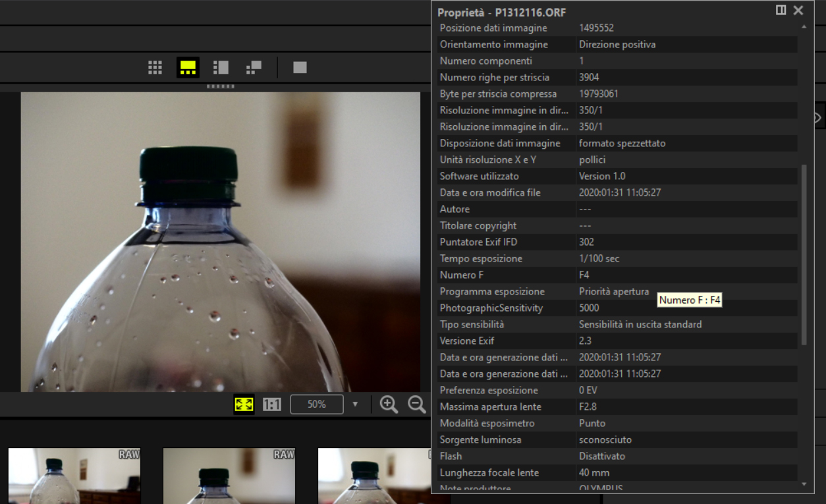The width and height of the screenshot is (826, 504).
Task: Click the zoom in magnifier
Action: pos(389,405)
